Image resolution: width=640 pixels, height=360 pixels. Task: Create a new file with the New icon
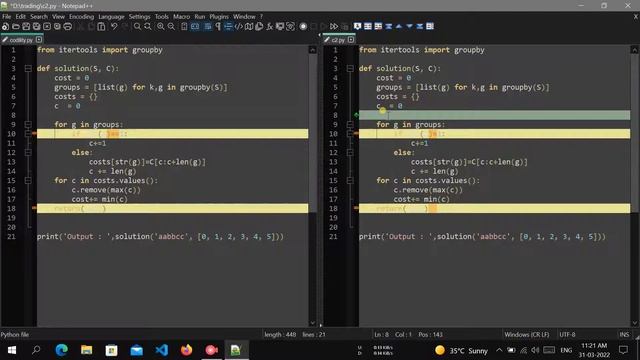(x=5, y=27)
